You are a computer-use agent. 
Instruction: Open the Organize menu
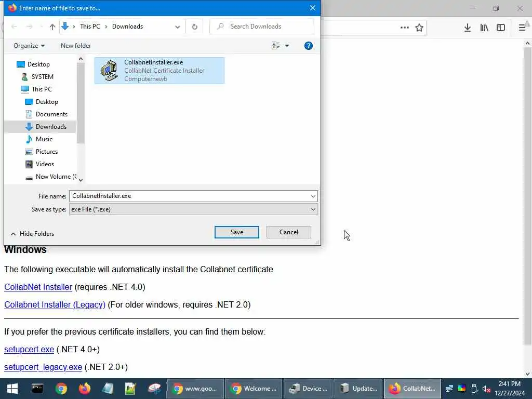coord(29,46)
